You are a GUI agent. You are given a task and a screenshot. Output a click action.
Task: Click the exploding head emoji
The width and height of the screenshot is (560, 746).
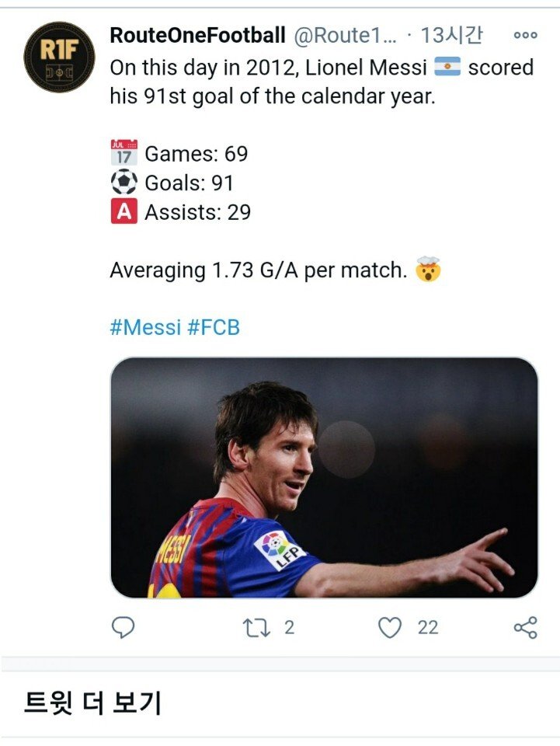click(x=428, y=271)
